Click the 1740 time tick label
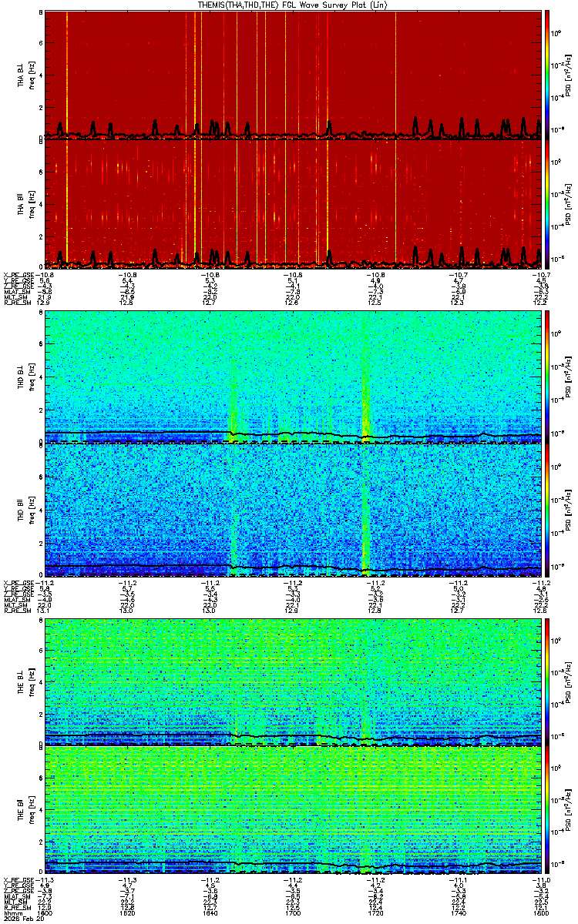Image resolution: width=578 pixels, height=924 pixels. (x=458, y=913)
